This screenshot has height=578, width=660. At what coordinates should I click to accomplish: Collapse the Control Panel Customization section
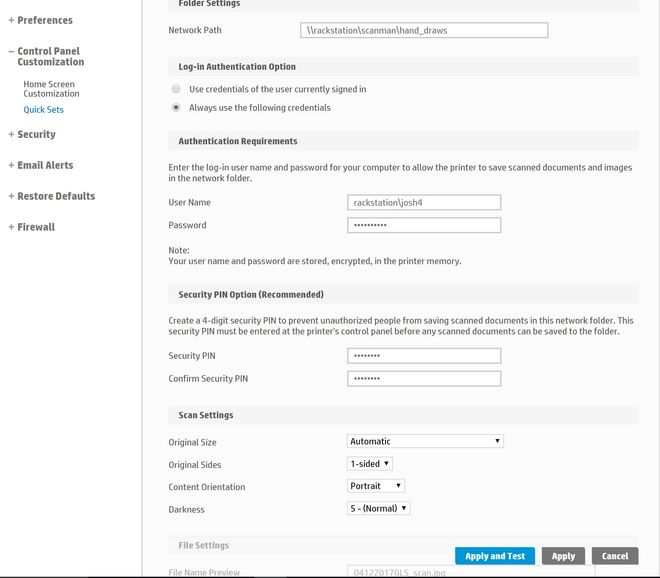coord(48,56)
